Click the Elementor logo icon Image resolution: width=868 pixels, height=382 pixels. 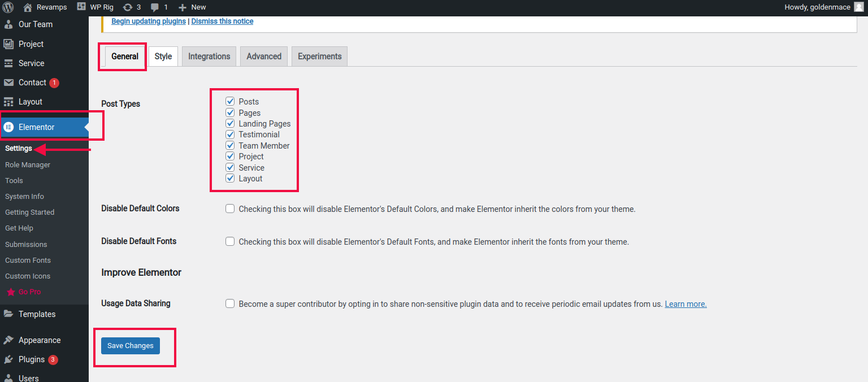[x=8, y=127]
